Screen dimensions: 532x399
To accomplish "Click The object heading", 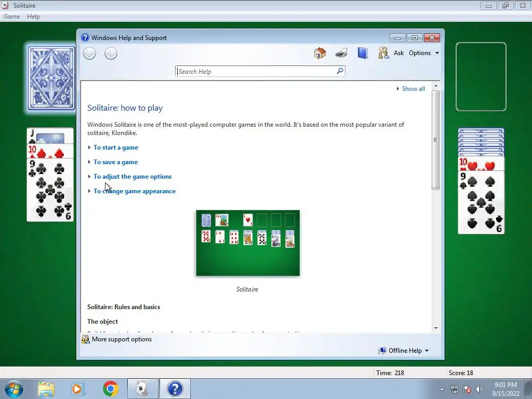I will tap(102, 321).
